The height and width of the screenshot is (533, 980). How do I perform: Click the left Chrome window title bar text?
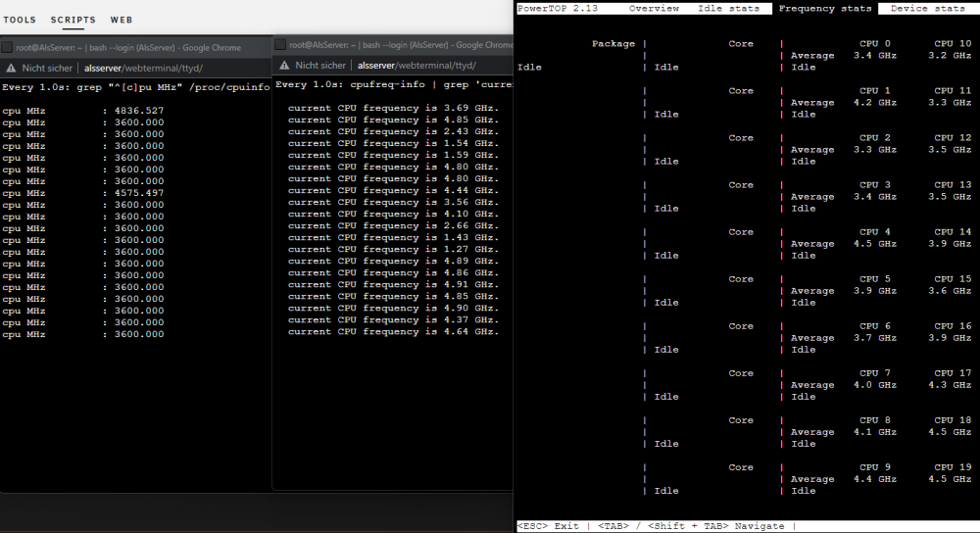coord(128,47)
